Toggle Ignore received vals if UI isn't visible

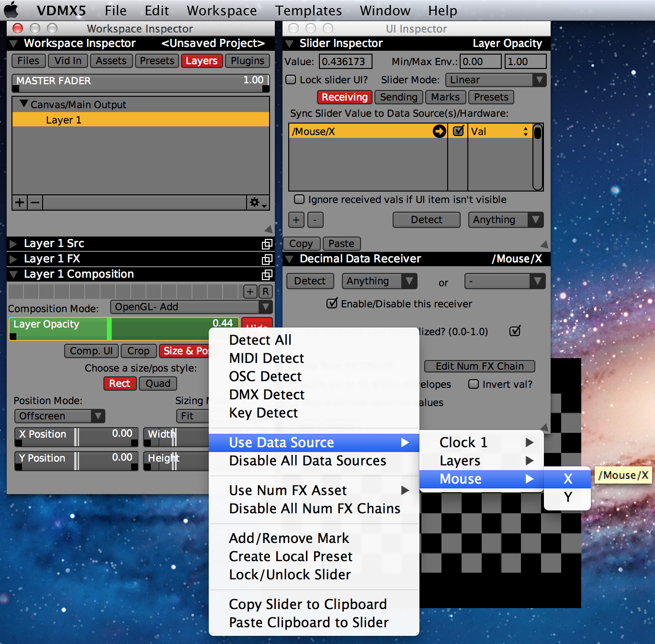pyautogui.click(x=299, y=199)
